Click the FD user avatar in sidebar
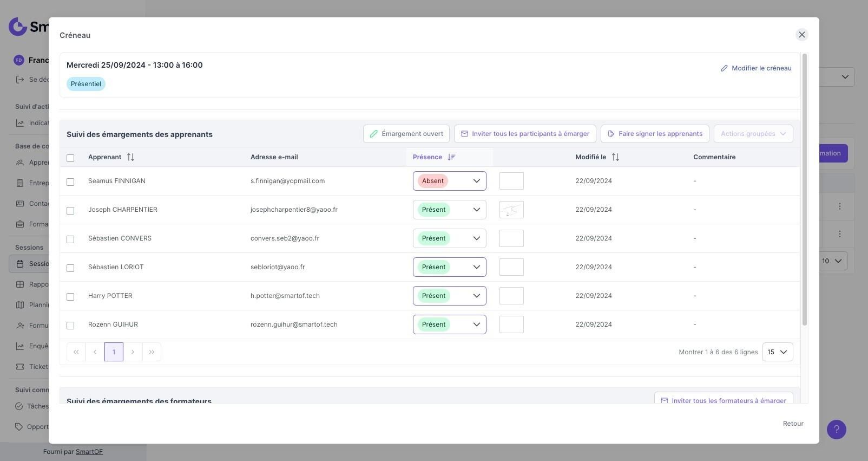Image resolution: width=868 pixels, height=461 pixels. point(19,60)
